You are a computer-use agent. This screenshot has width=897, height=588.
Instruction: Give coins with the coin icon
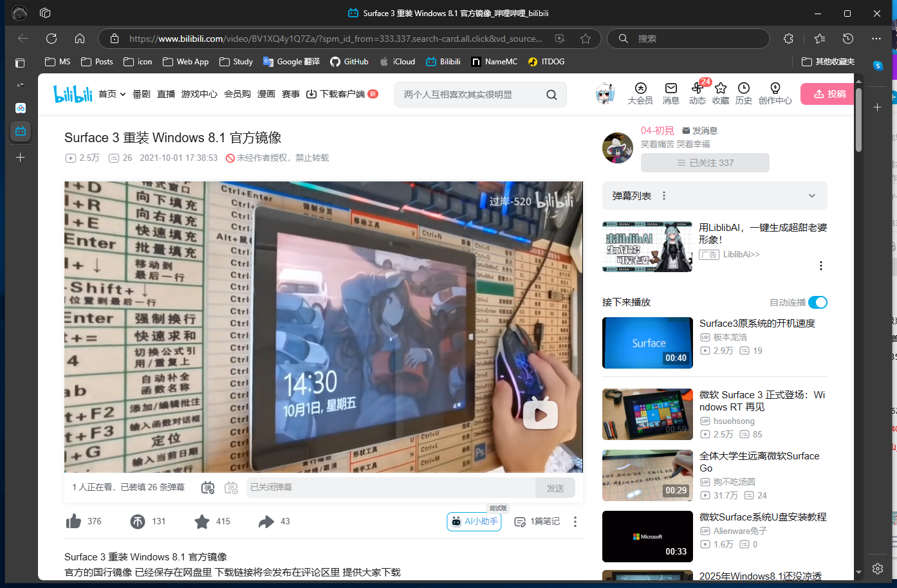138,521
